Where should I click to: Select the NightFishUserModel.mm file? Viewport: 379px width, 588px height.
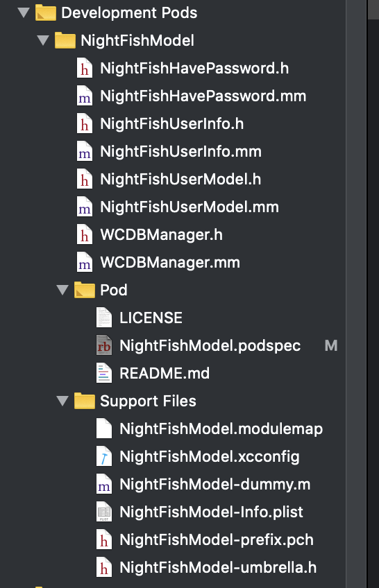[189, 207]
